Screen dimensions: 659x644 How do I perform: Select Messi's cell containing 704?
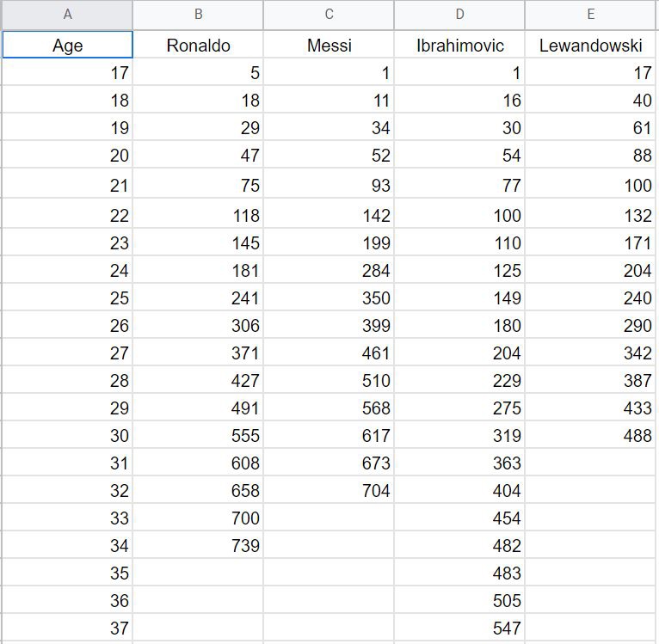pyautogui.click(x=329, y=490)
